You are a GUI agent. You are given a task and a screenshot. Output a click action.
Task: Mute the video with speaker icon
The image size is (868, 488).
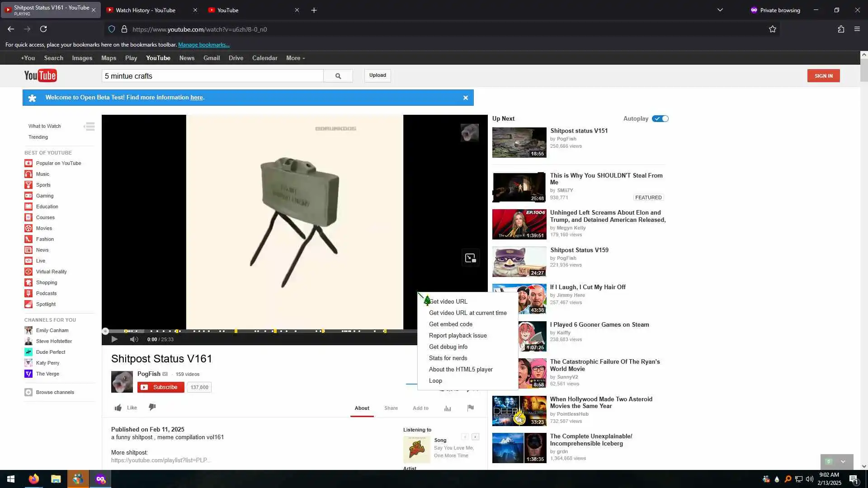pyautogui.click(x=134, y=339)
